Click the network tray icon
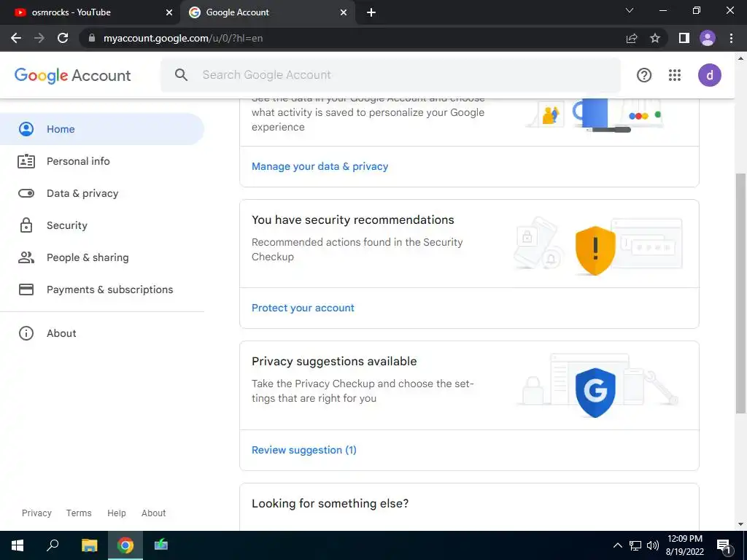Screen dimensions: 747x560 635,545
